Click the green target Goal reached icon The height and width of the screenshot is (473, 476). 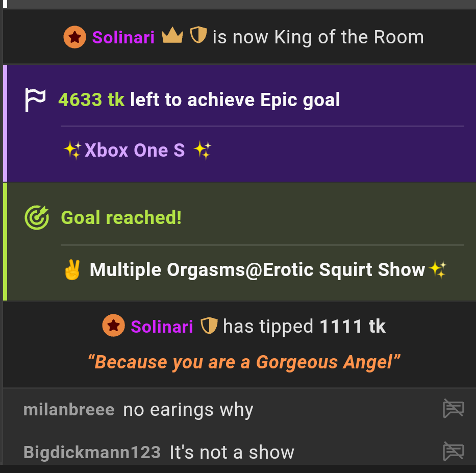[x=37, y=217]
